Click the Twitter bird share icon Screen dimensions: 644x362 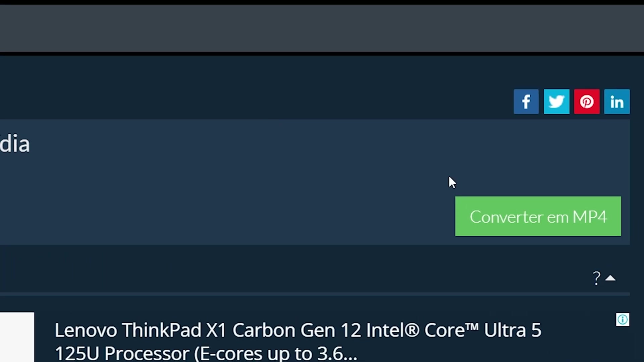(556, 102)
